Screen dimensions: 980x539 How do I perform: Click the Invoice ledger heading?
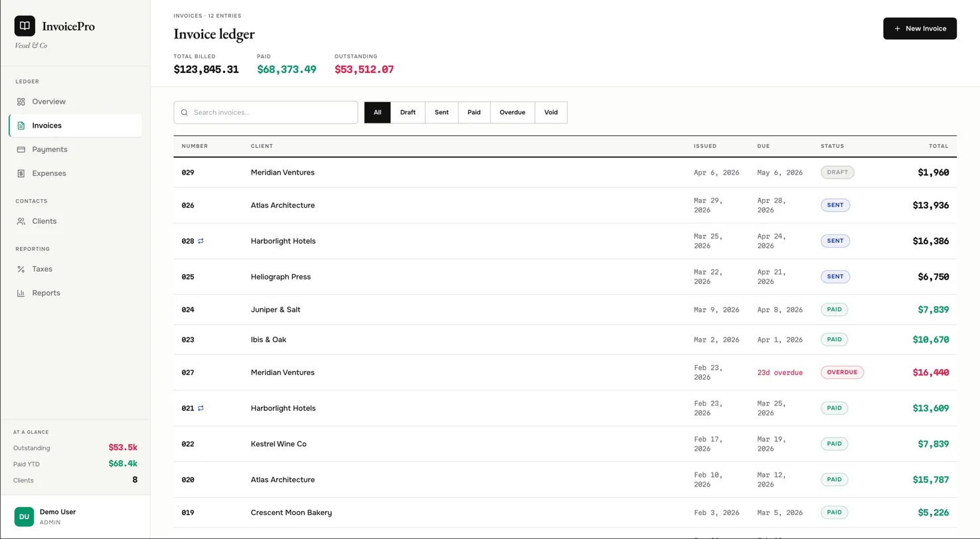point(214,34)
